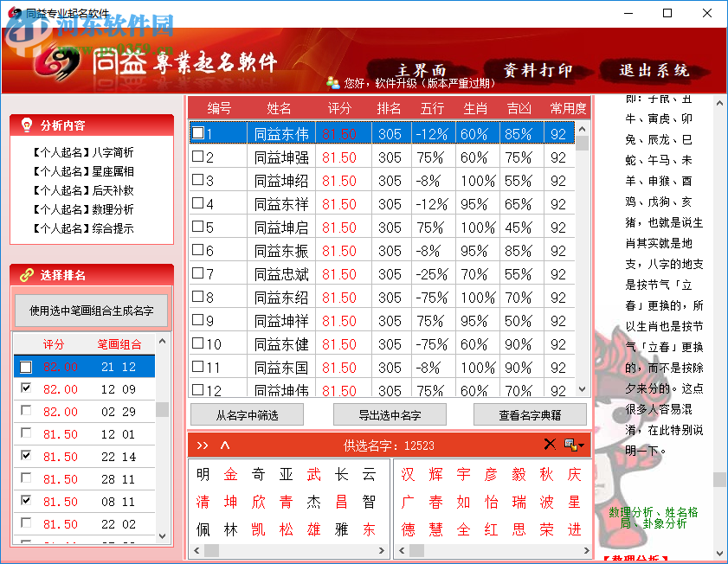The image size is (728, 564).
Task: Click 使用选中笔画组合生成名字
Action: click(x=90, y=311)
